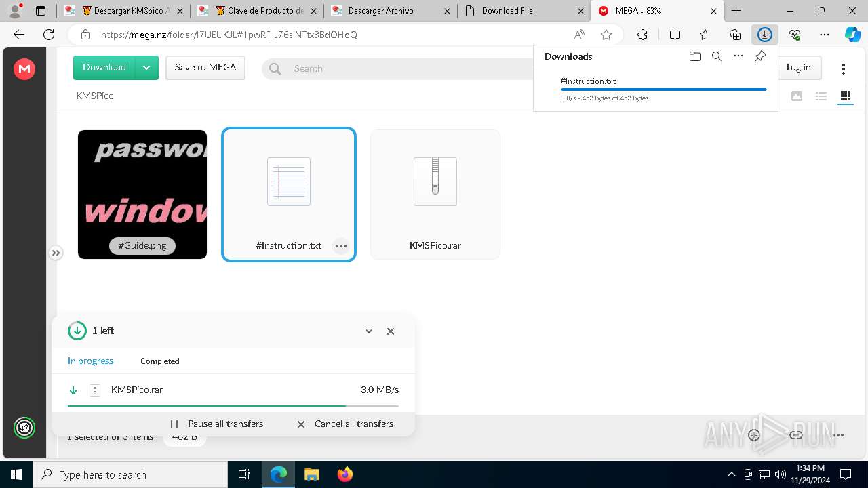The width and height of the screenshot is (868, 488).
Task: Click the taskbar search box
Action: pos(130,474)
